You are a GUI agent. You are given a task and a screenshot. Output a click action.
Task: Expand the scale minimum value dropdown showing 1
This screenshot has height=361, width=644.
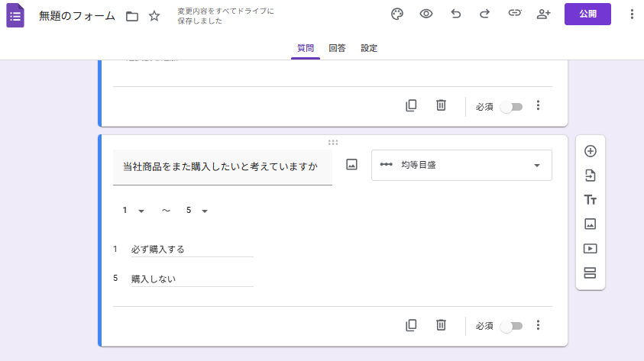pyautogui.click(x=133, y=211)
